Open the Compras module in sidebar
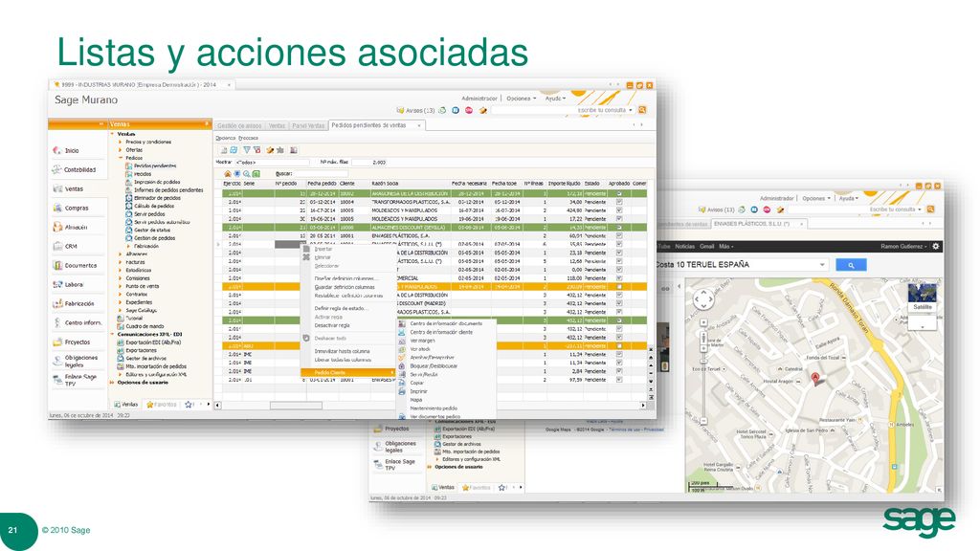This screenshot has width=980, height=551. pos(71,208)
